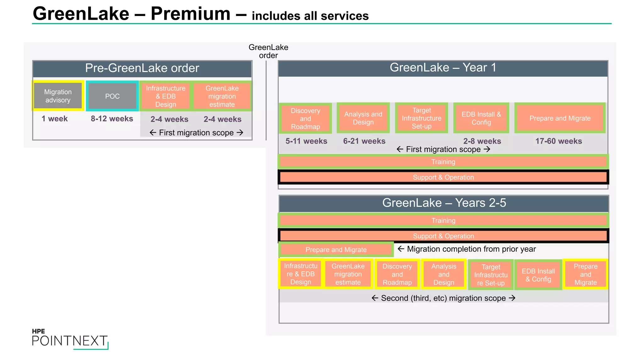
Task: Click the Year 1 Training bar
Action: pyautogui.click(x=443, y=162)
